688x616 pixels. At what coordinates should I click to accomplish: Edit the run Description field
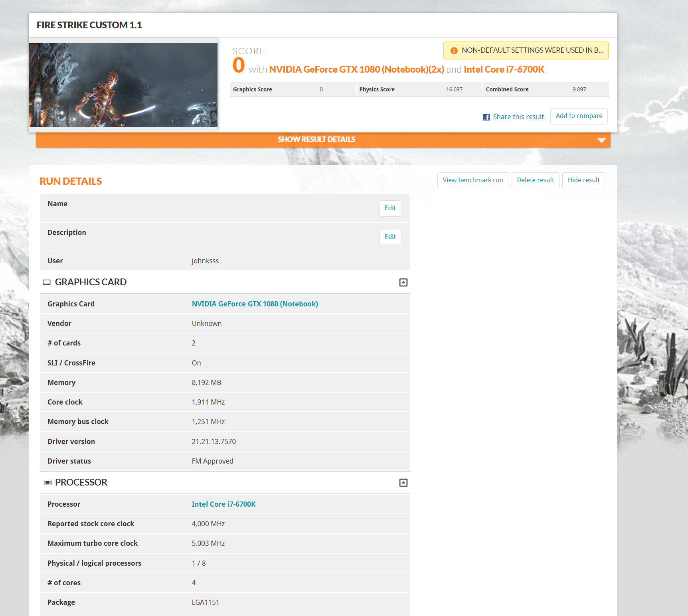(x=390, y=237)
